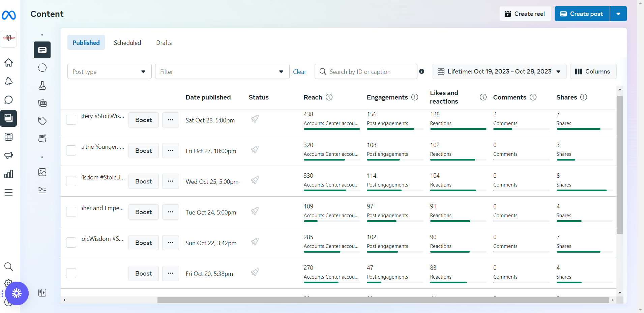
Task: Click the table scroll-down arrow
Action: coord(620,292)
